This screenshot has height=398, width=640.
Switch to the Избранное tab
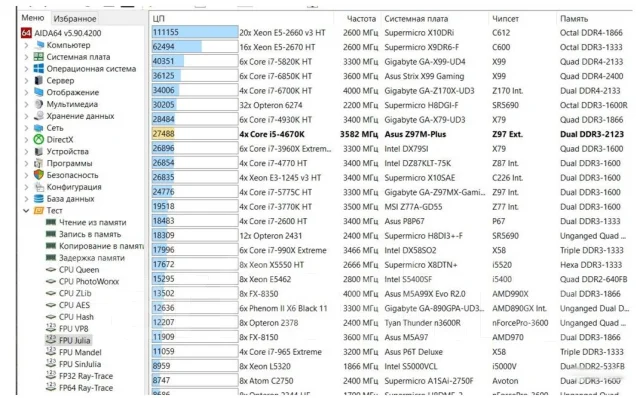pos(75,19)
